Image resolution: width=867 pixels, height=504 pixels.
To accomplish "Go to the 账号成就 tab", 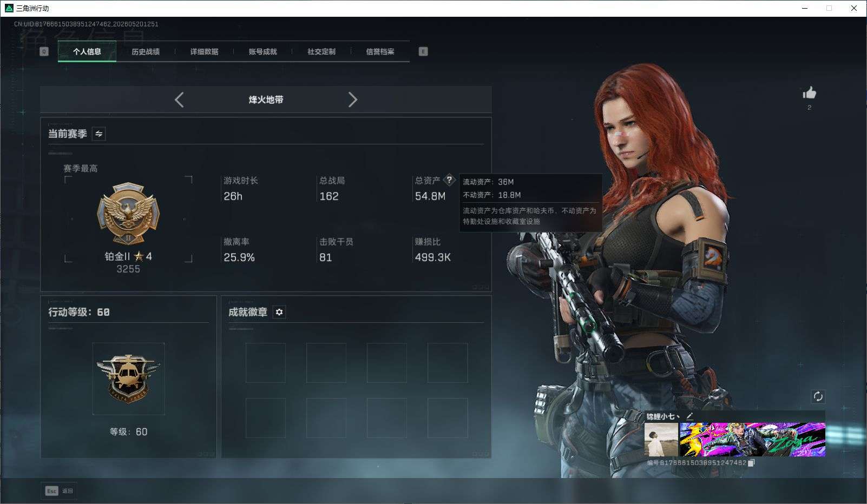I will tap(262, 51).
